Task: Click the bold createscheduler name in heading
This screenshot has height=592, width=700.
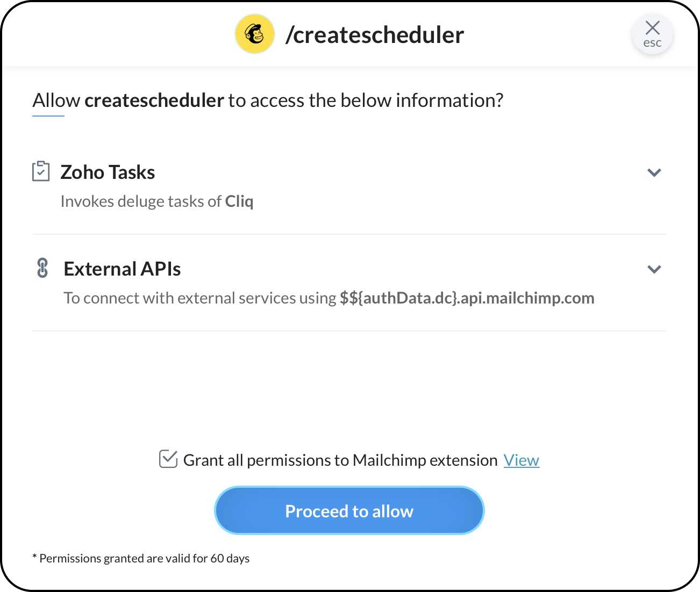Action: pos(154,100)
